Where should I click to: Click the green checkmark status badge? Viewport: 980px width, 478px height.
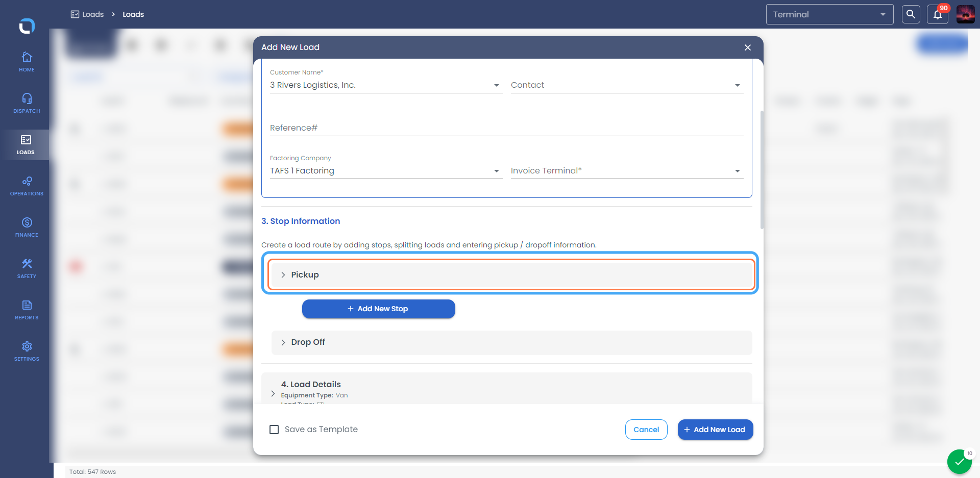tap(960, 462)
